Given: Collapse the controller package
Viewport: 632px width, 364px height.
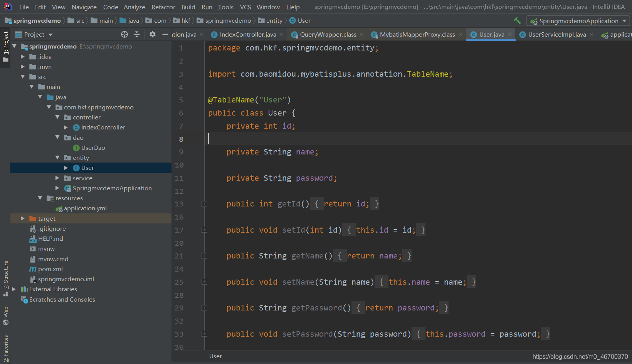Looking at the screenshot, I should click(57, 117).
